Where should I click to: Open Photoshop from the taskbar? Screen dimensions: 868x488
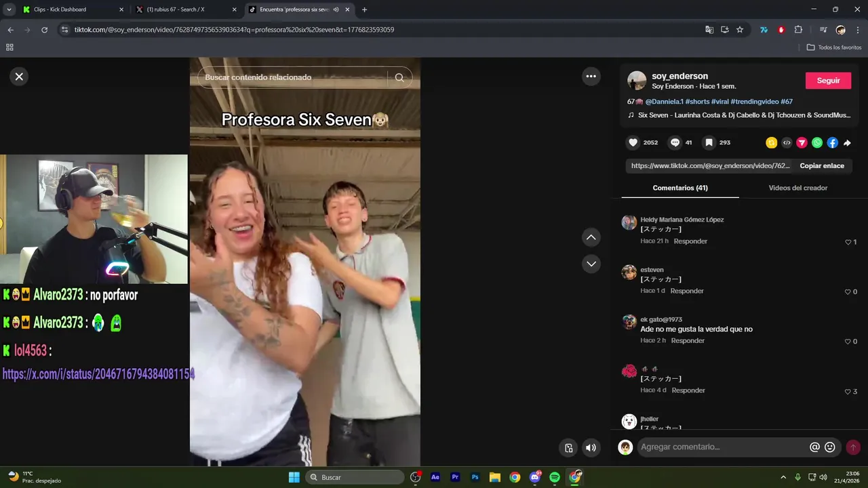point(475,477)
